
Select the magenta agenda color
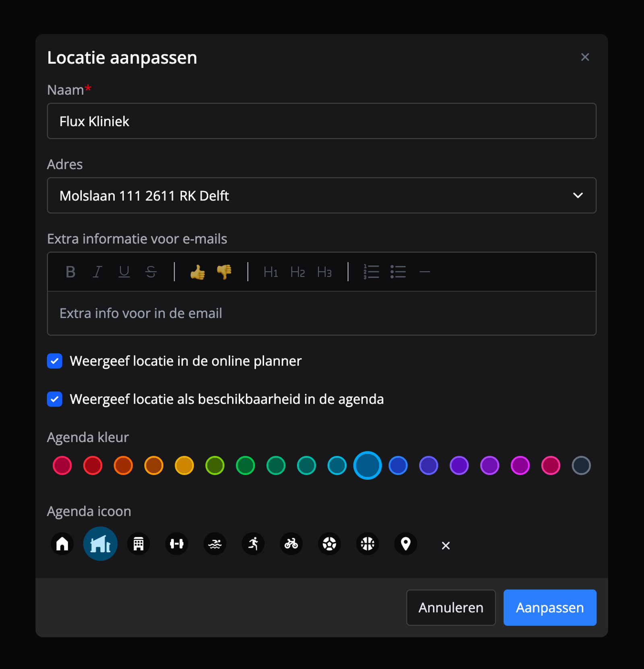point(520,466)
